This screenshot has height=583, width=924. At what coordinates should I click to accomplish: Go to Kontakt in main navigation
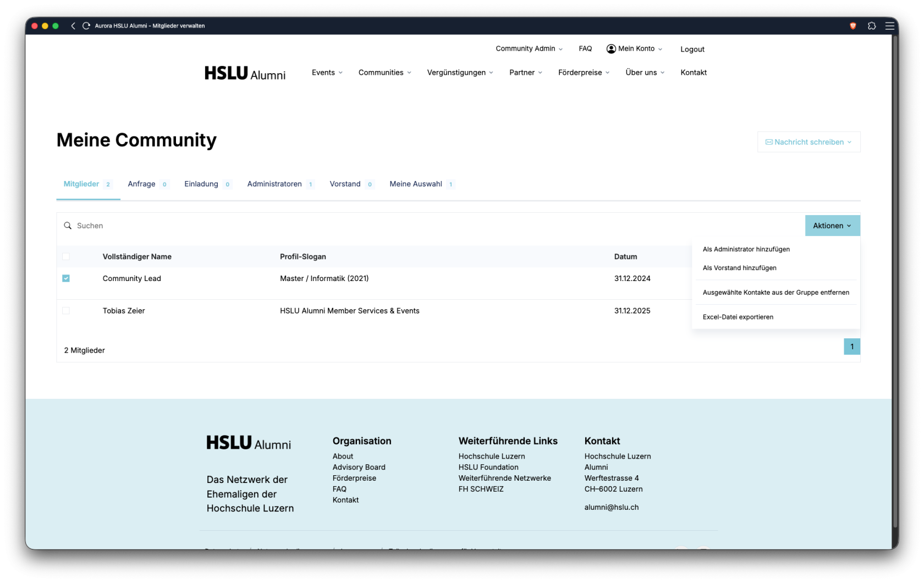[694, 73]
